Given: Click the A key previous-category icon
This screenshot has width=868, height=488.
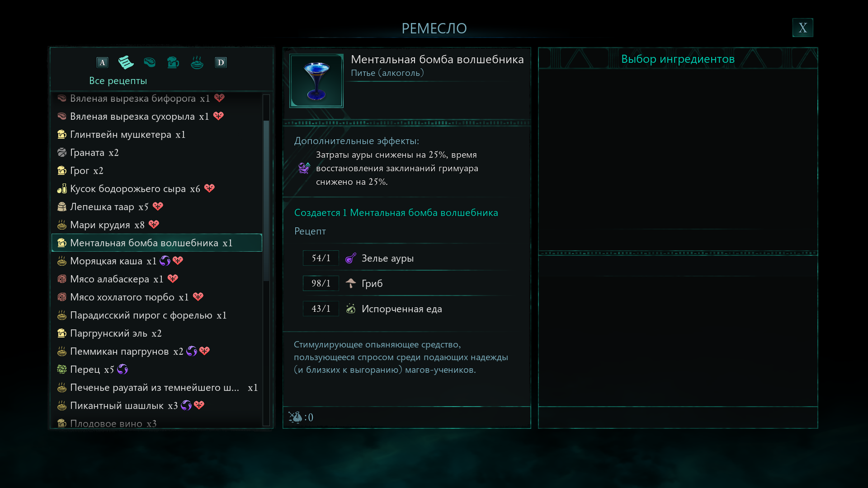Looking at the screenshot, I should pyautogui.click(x=102, y=62).
